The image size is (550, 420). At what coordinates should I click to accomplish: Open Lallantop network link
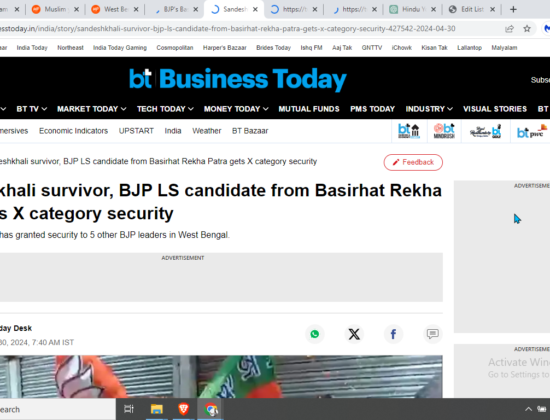pyautogui.click(x=469, y=48)
